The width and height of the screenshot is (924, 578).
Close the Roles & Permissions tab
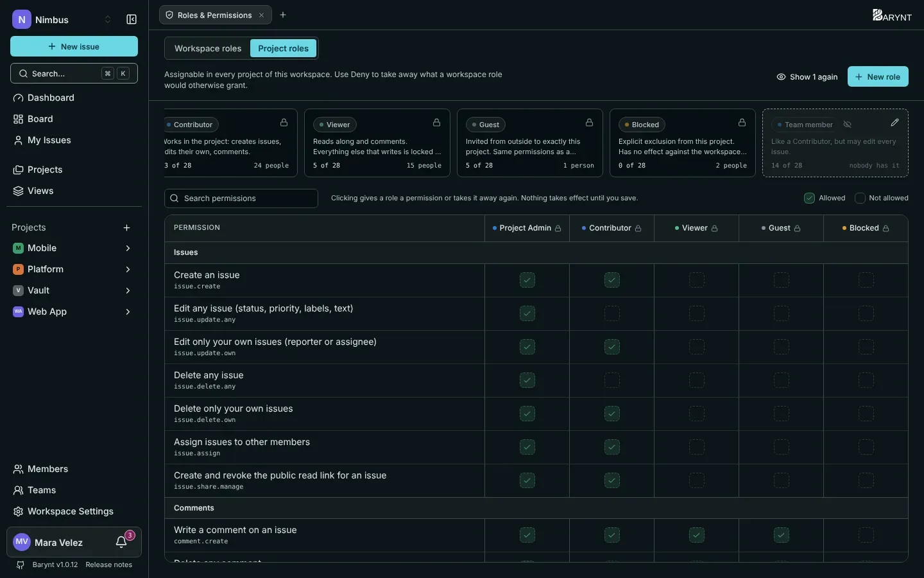pos(261,15)
